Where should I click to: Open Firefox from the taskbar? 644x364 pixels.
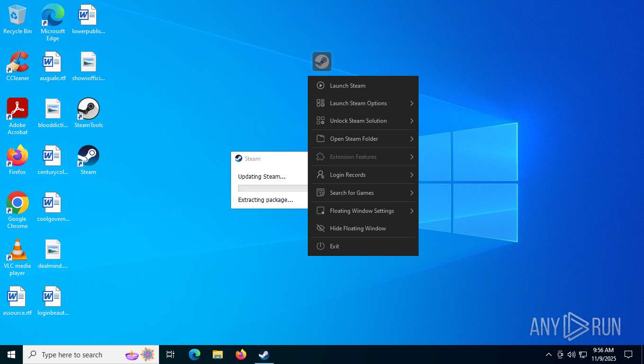coord(241,355)
